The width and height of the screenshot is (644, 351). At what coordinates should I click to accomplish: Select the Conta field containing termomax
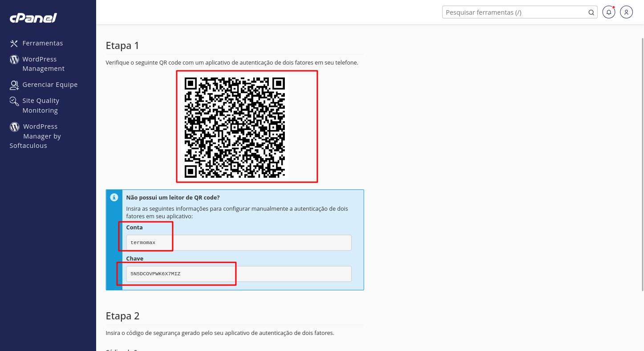[239, 243]
